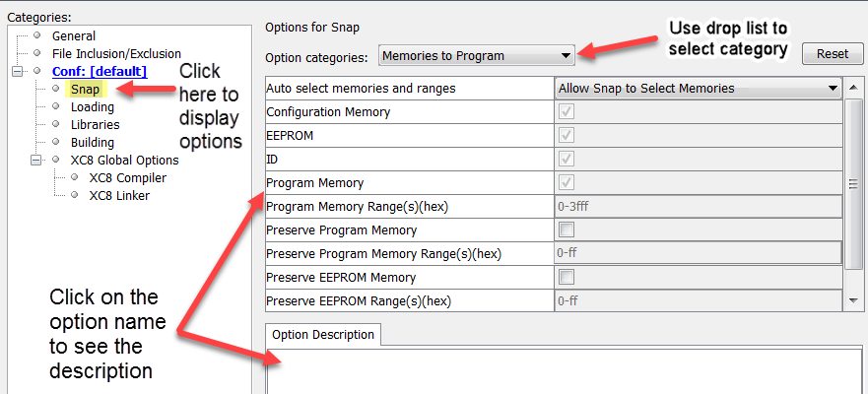Image resolution: width=868 pixels, height=394 pixels.
Task: Toggle the Configuration Memory checkbox
Action: coord(567,112)
